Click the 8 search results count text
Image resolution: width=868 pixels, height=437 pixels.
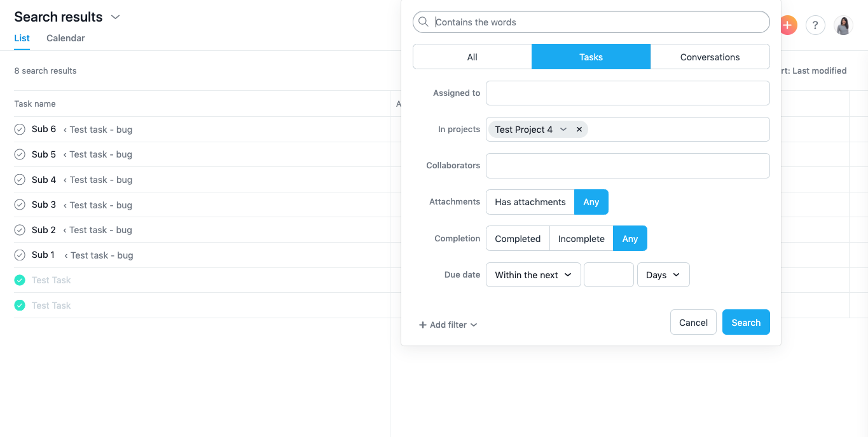pos(45,71)
